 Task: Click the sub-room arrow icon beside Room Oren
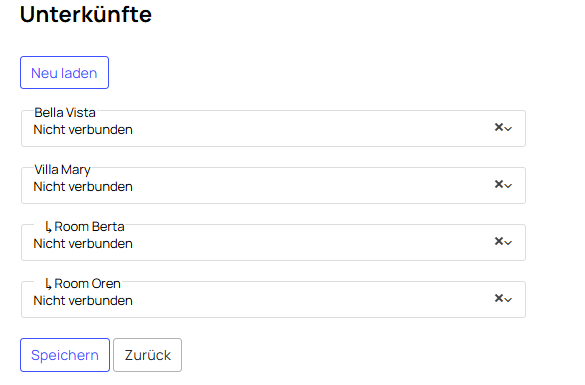point(48,284)
